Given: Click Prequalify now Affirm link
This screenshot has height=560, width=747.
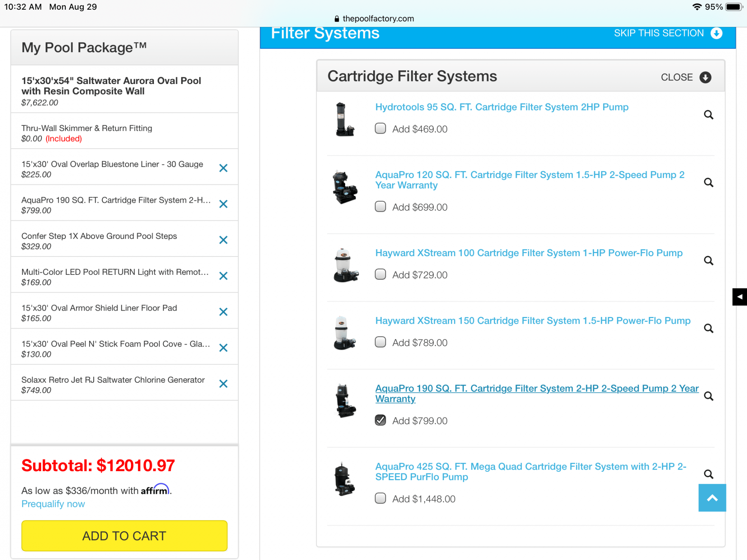Looking at the screenshot, I should pos(53,504).
